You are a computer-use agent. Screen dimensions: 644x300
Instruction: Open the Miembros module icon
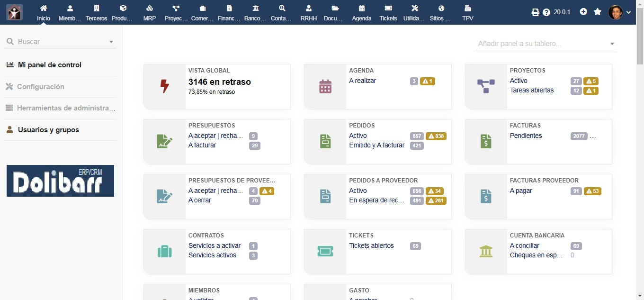tap(70, 13)
